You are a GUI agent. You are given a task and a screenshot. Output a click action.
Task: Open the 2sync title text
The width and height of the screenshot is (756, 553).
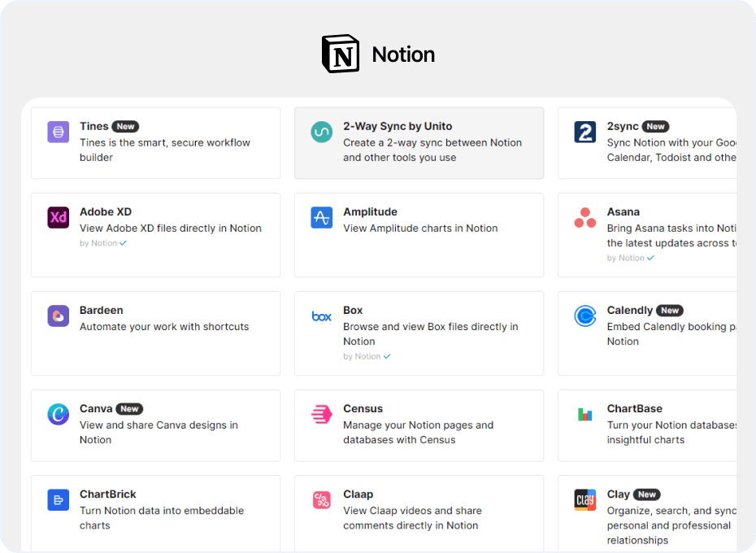pos(623,126)
